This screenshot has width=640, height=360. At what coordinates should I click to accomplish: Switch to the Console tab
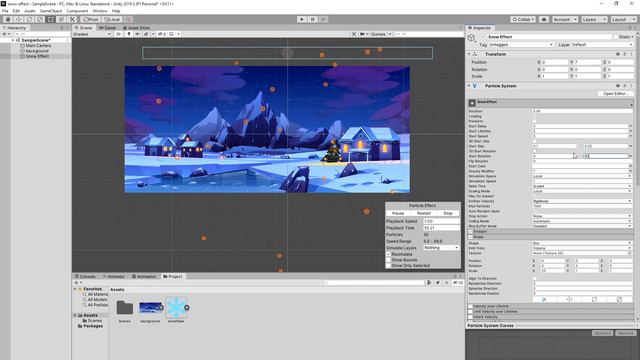pos(85,276)
